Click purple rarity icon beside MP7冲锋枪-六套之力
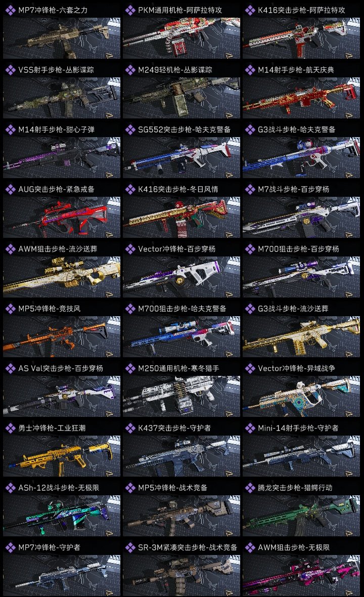Image resolution: width=364 pixels, height=597 pixels. pos(10,10)
